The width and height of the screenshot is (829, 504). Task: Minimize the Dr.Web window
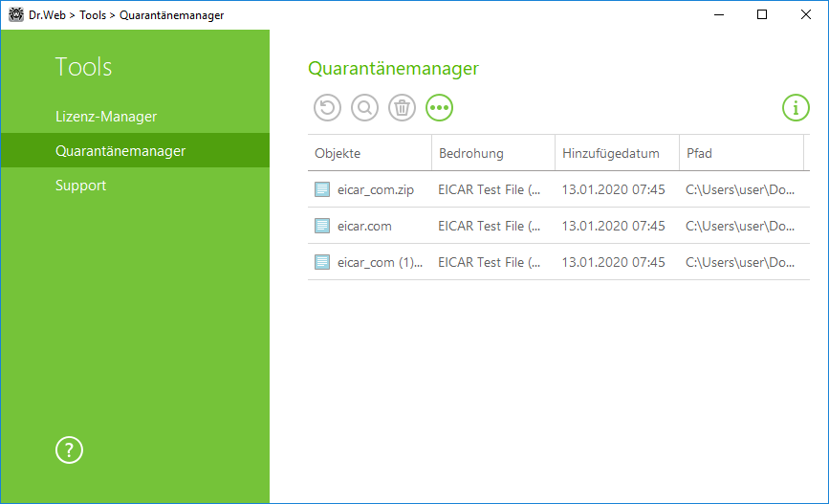(718, 14)
